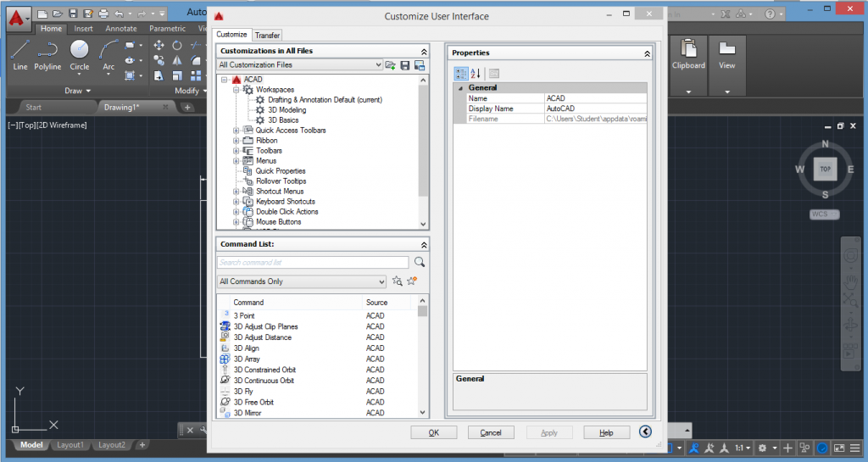Click the categorized view icon in Properties

coord(460,74)
